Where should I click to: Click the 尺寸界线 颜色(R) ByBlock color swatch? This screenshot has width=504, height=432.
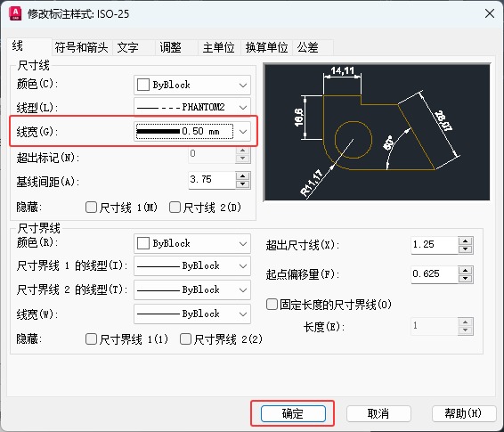click(143, 243)
